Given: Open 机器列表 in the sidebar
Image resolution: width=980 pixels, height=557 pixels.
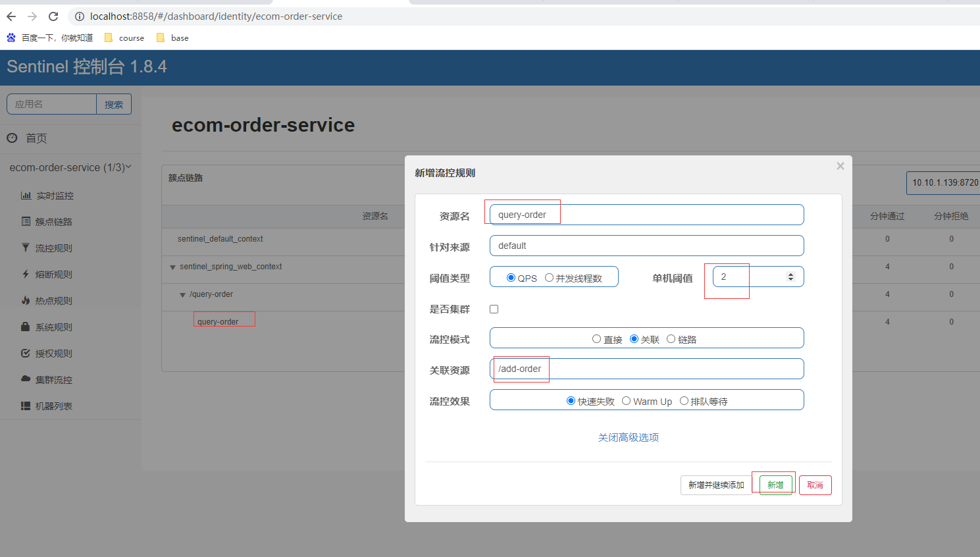Looking at the screenshot, I should coord(54,406).
